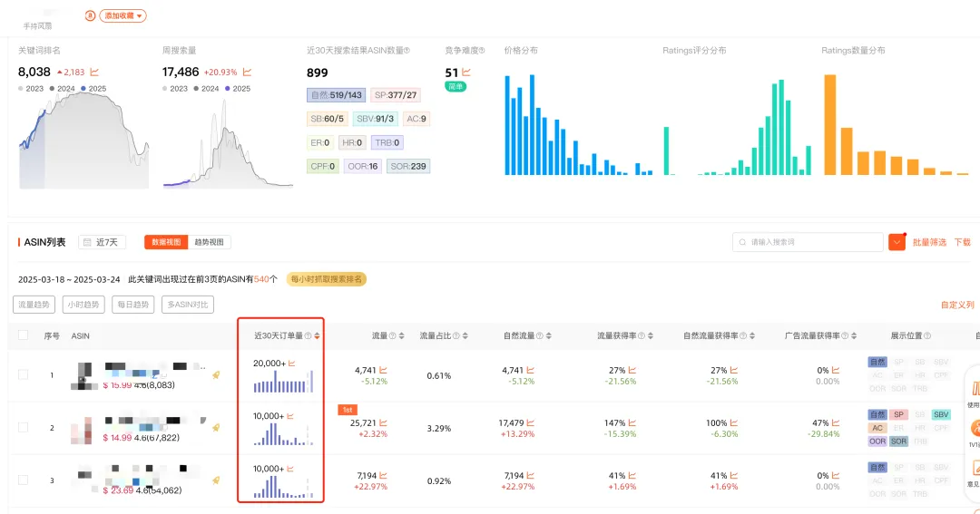Image resolution: width=980 pixels, height=514 pixels.
Task: Open trend icon beside 25,721 traffic value
Action: (383, 422)
